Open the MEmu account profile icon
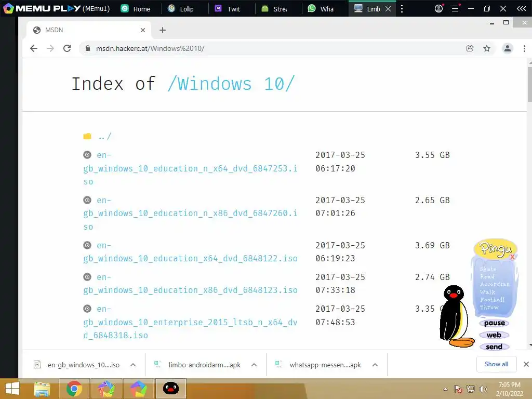The image size is (532, 399). point(438,8)
